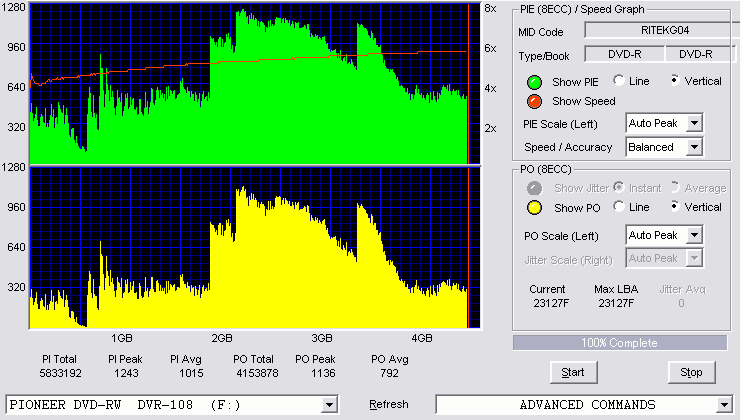
Task: Open the PO Scale (Left) dropdown
Action: click(694, 235)
